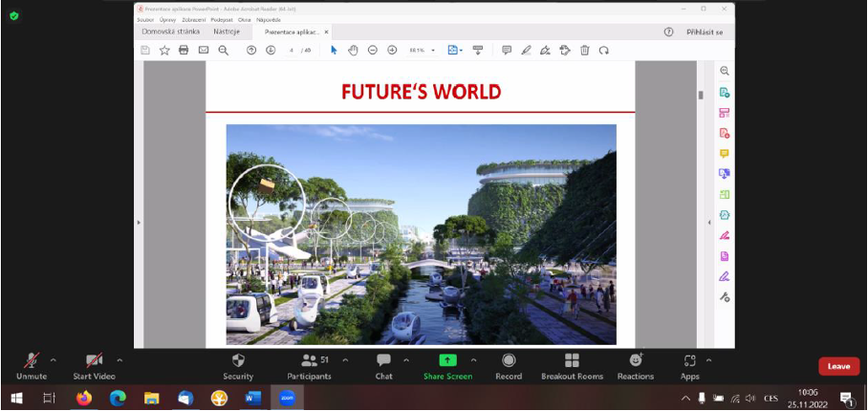Image resolution: width=868 pixels, height=411 pixels.
Task: Rotate the page with the circular arrow
Action: 604,51
